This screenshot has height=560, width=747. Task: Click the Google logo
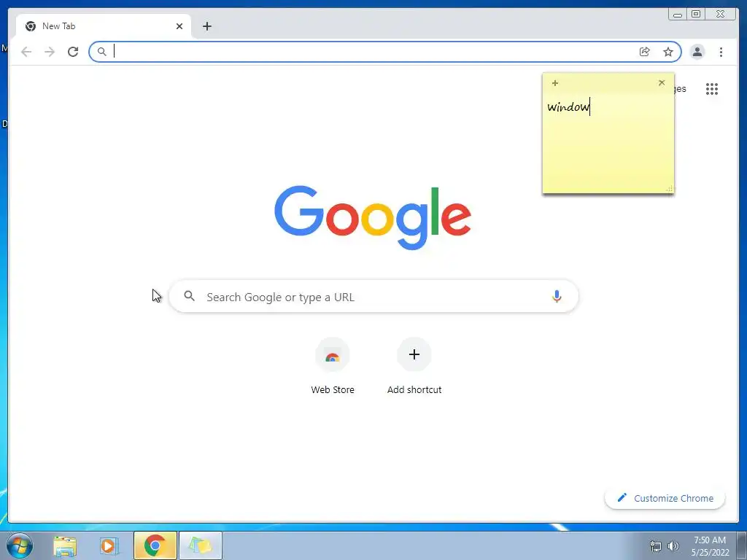click(x=373, y=217)
